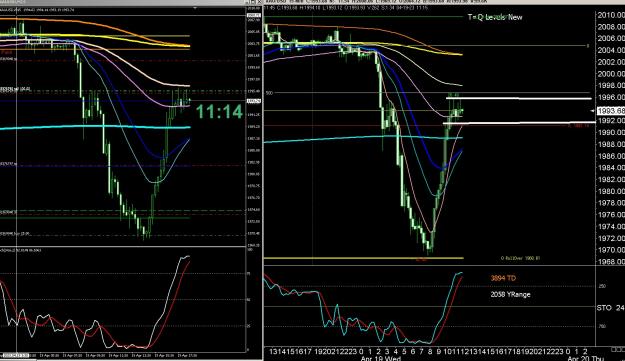Click the 1988.00 price axis label

[611, 144]
